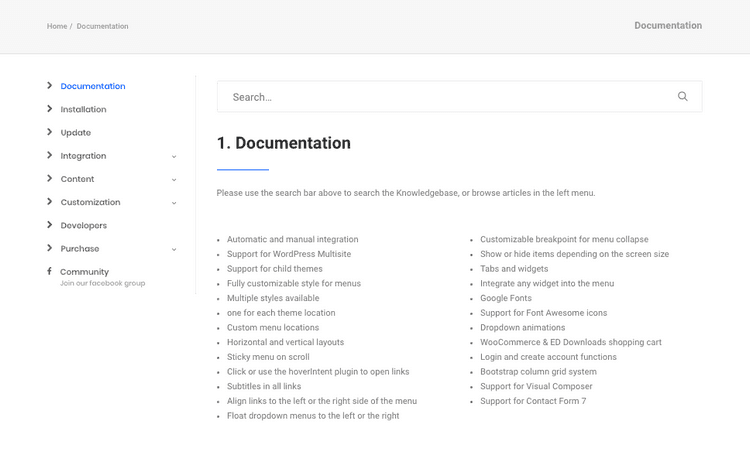Click 'Support for child themes' list item

point(275,269)
